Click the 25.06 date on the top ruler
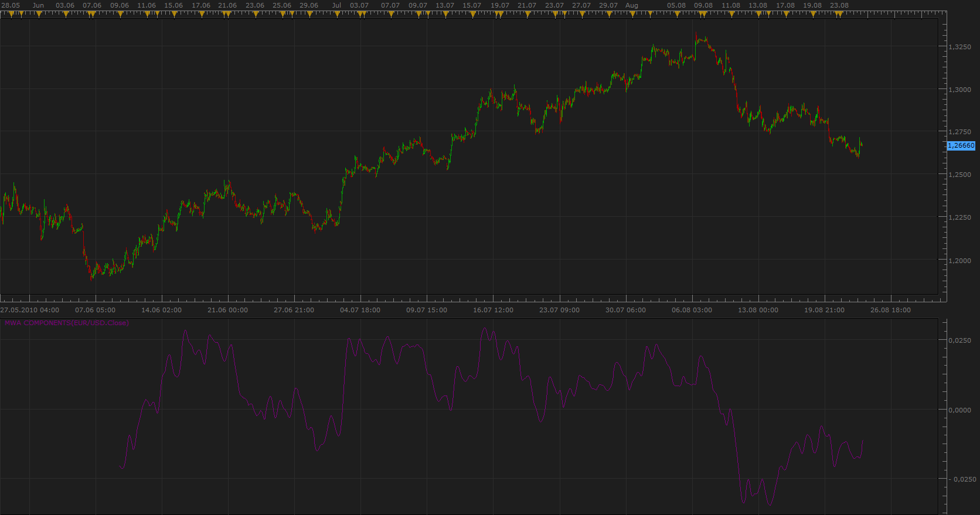 click(282, 5)
